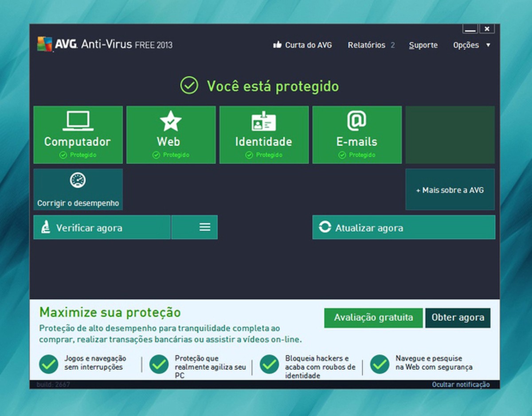This screenshot has width=532, height=416.
Task: Click the Relatórios count badge 2
Action: pos(393,45)
